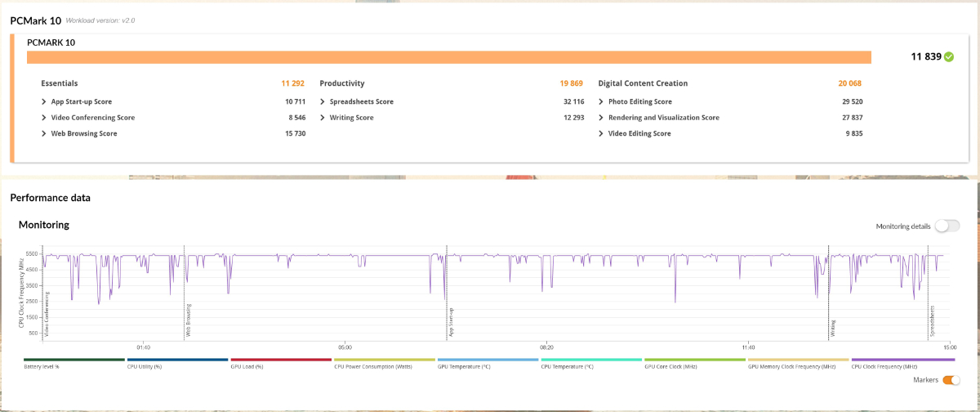Select the Productivity heading
The image size is (980, 412).
(x=342, y=83)
